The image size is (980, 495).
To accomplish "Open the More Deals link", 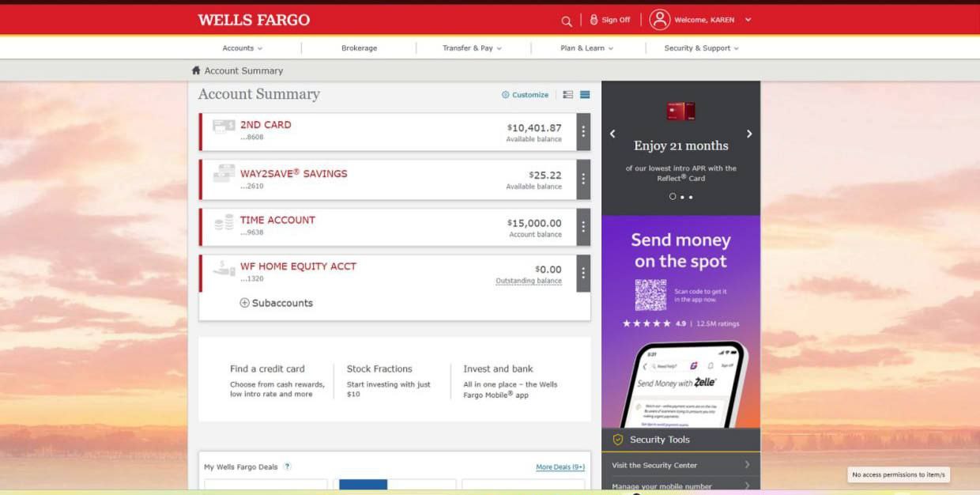I will tap(560, 467).
